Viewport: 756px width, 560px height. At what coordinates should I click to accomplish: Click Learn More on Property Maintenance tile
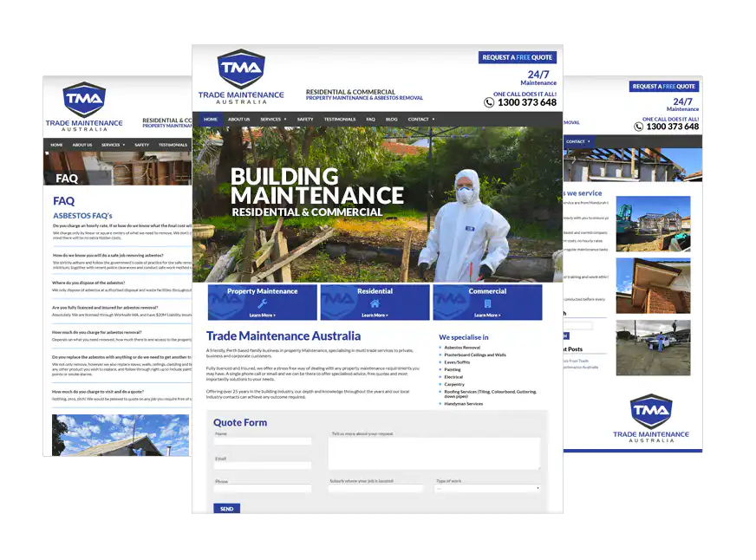pyautogui.click(x=263, y=316)
